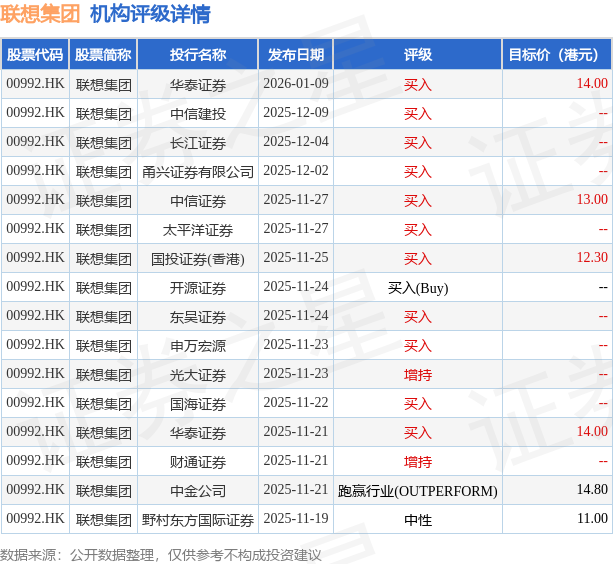Click the target price 12.30
This screenshot has height=564, width=613.
[x=592, y=257]
